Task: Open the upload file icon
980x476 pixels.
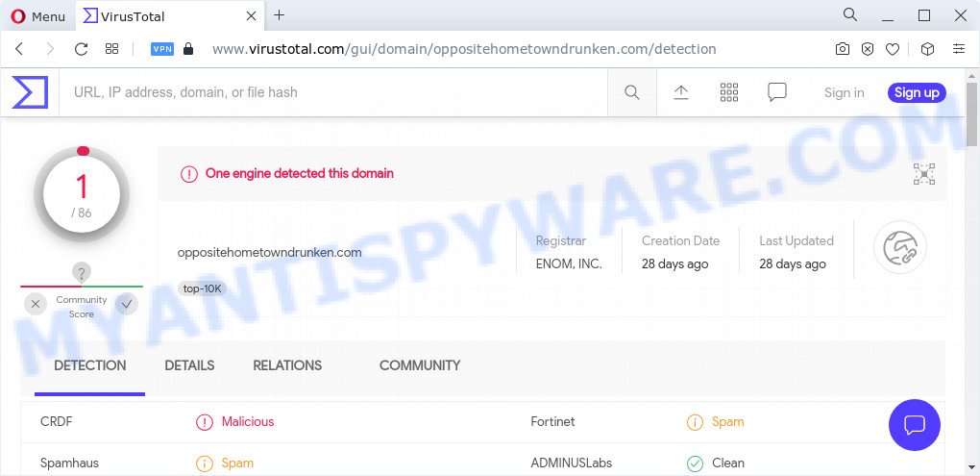Action: coord(680,92)
